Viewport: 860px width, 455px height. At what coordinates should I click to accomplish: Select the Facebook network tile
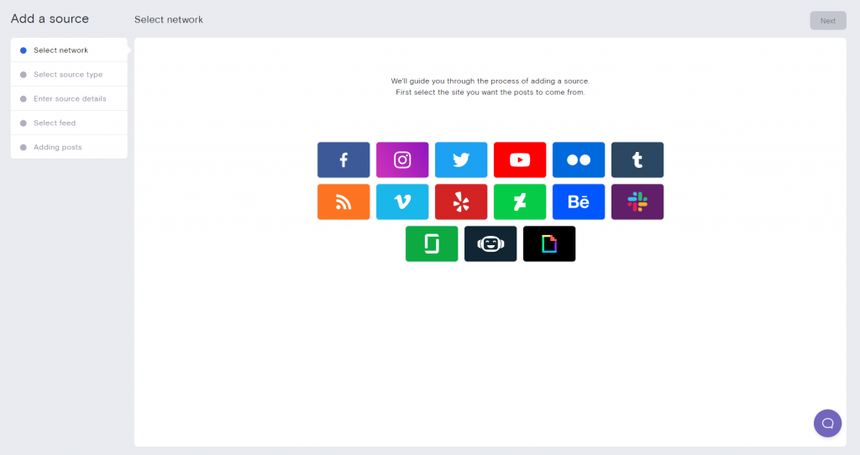343,160
